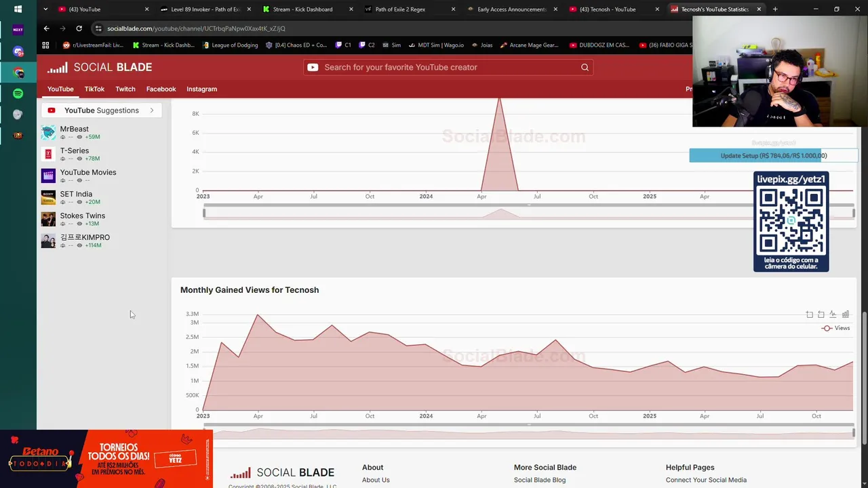Open Spotify from the left taskbar
This screenshot has height=488, width=868.
(18, 94)
